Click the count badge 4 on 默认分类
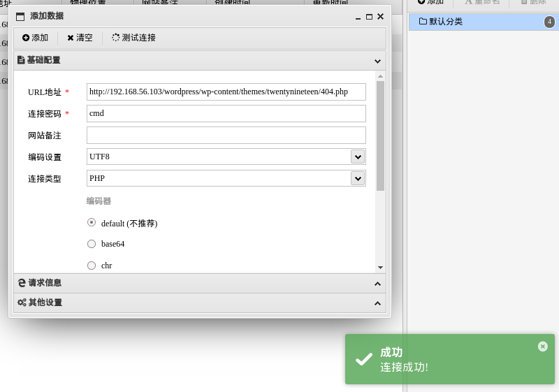The width and height of the screenshot is (559, 392). (x=549, y=22)
